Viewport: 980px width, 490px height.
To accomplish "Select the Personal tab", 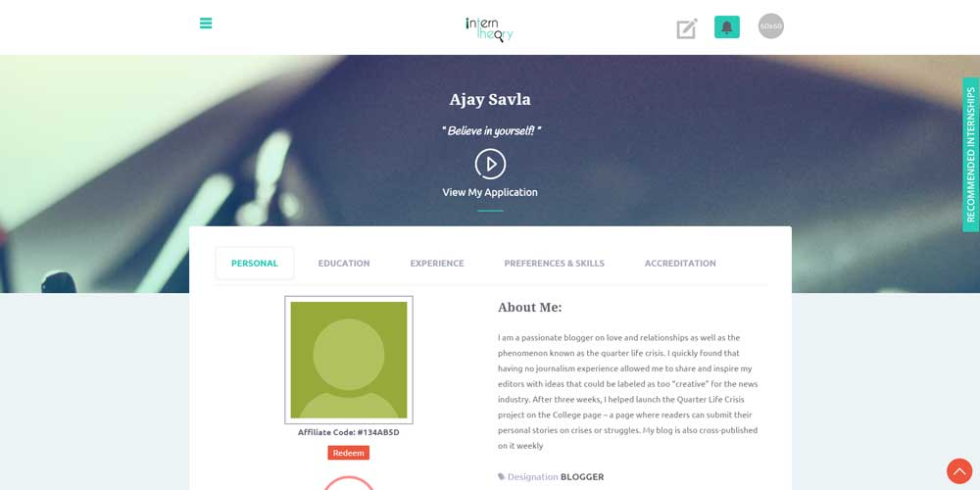I will point(255,263).
